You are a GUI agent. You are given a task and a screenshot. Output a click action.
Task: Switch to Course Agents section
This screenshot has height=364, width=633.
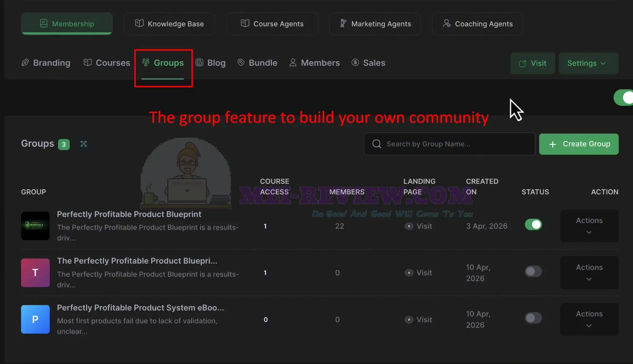tap(272, 24)
